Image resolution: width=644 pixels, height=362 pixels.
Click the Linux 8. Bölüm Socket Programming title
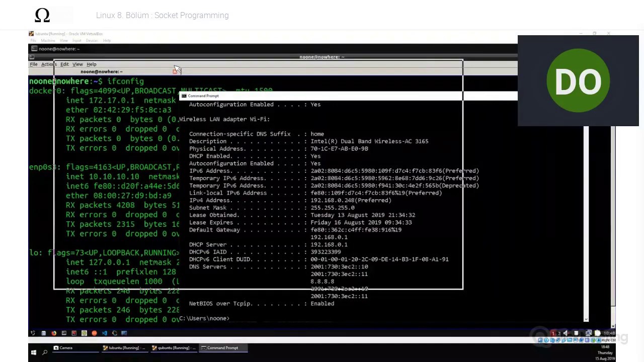point(162,16)
